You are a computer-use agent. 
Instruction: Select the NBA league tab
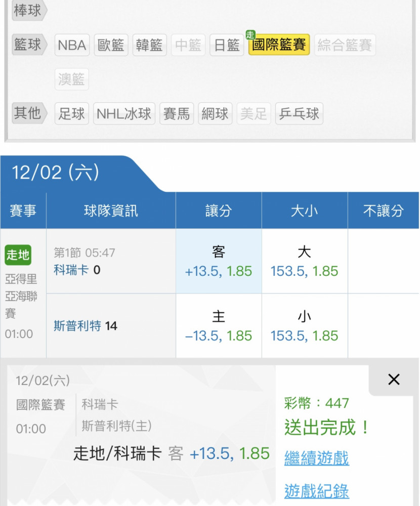[x=72, y=45]
